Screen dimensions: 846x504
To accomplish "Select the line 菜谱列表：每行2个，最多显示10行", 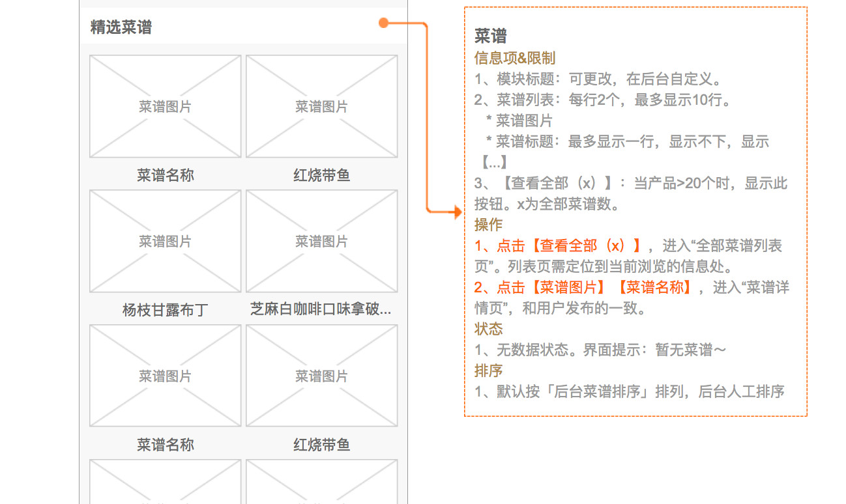I will [x=604, y=100].
